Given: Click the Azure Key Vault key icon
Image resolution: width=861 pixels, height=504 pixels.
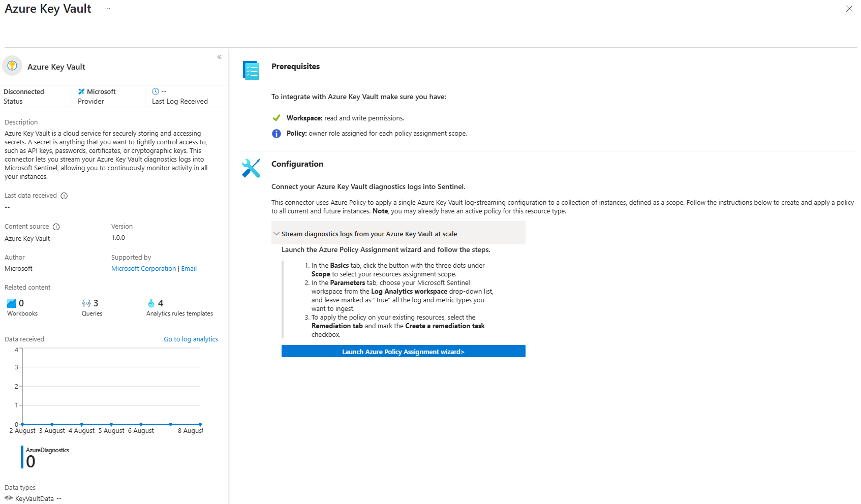Looking at the screenshot, I should pos(12,66).
